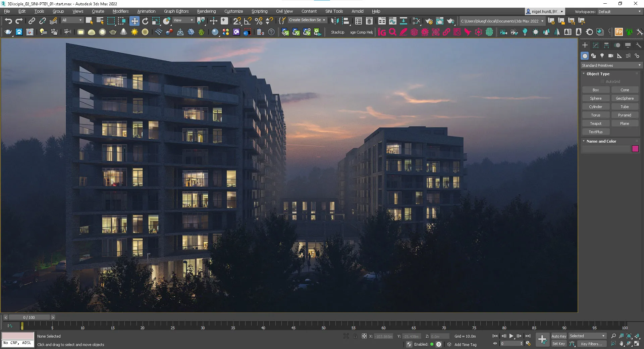Click the yellow sun light icon
The image size is (644, 349).
pos(135,32)
